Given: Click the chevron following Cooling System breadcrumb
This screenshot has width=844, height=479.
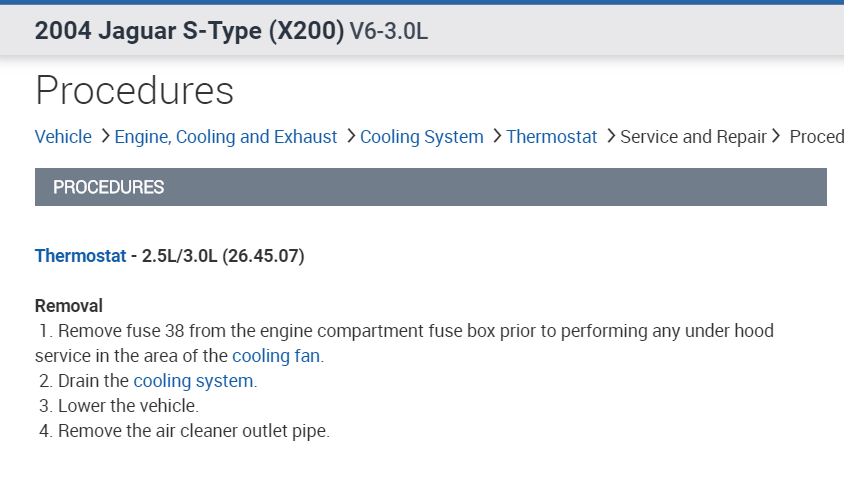Looking at the screenshot, I should click(497, 136).
